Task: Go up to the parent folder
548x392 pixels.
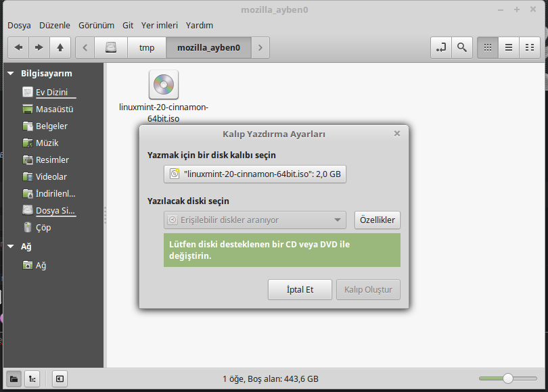Action: click(60, 47)
